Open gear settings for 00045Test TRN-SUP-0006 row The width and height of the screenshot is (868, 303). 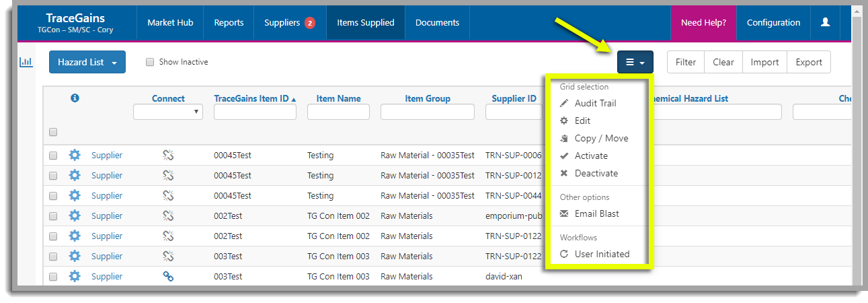tap(75, 155)
